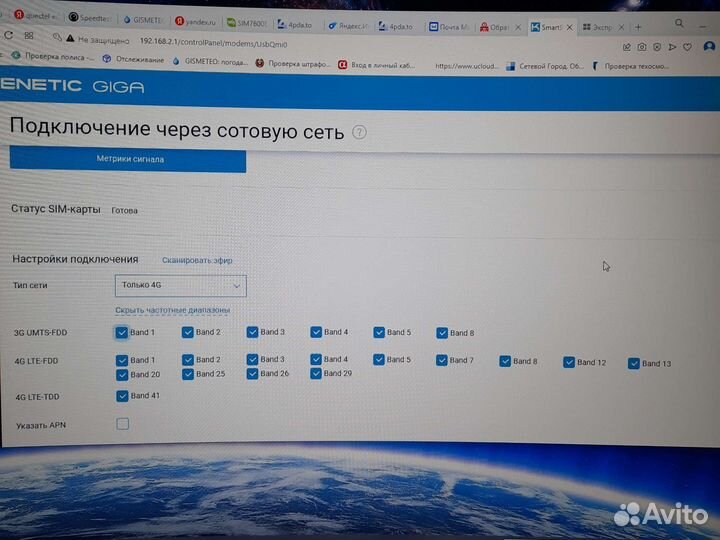Image resolution: width=720 pixels, height=540 pixels.
Task: Switch to the Speedtest browser tab
Action: (90, 18)
